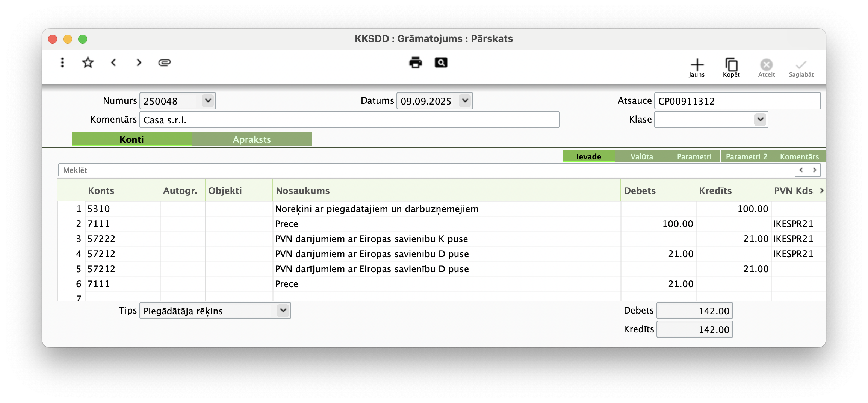Click the Atsauce reference field
The height and width of the screenshot is (403, 868).
click(736, 101)
